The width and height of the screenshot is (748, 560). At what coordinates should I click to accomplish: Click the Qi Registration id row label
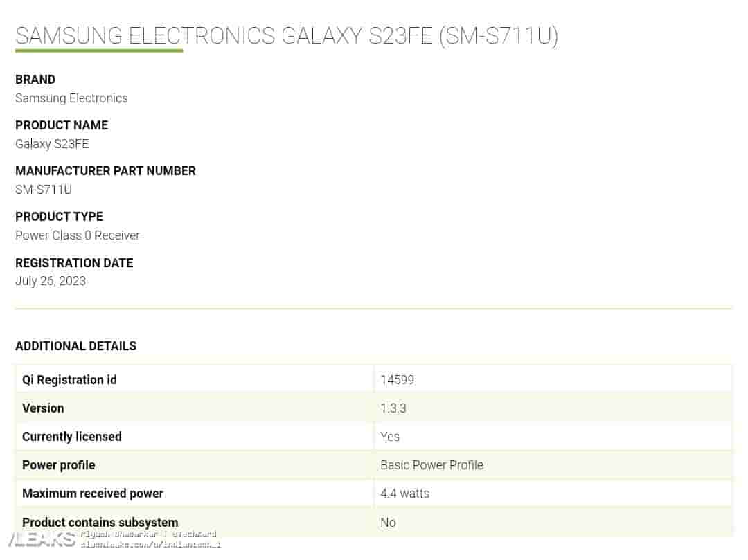(69, 380)
